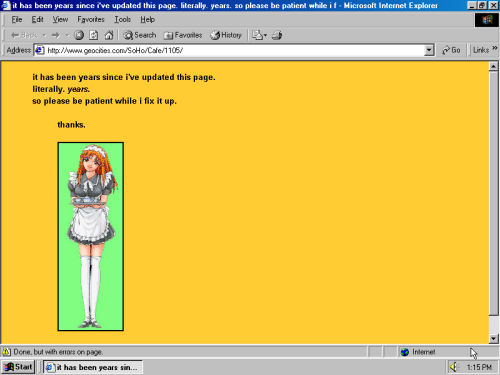Click the Links toolbar label
This screenshot has width=500, height=375.
pyautogui.click(x=481, y=50)
